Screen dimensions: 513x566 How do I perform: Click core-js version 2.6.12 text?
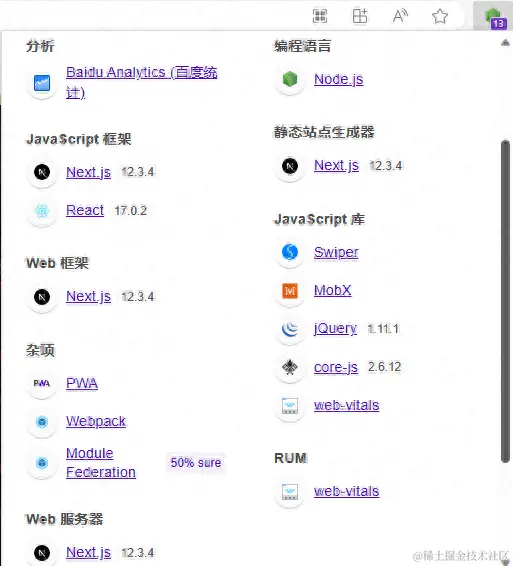[385, 367]
